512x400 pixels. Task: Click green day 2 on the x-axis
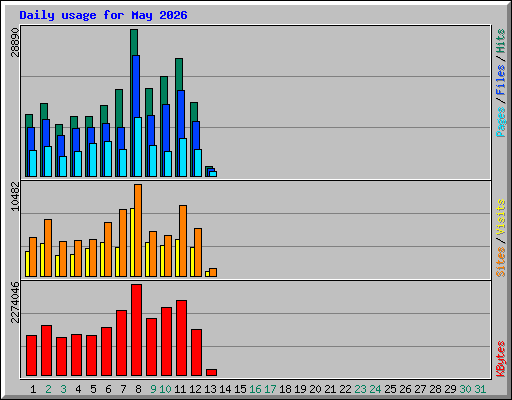(48, 389)
